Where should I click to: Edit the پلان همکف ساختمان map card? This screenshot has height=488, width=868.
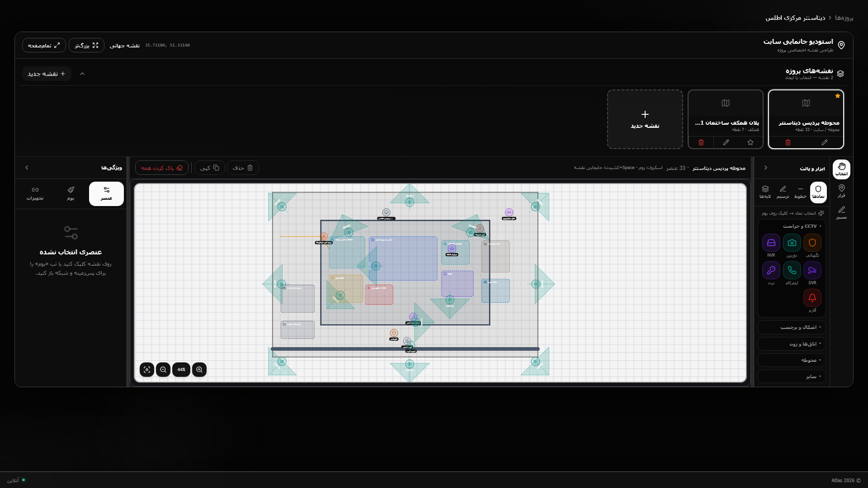(x=726, y=142)
